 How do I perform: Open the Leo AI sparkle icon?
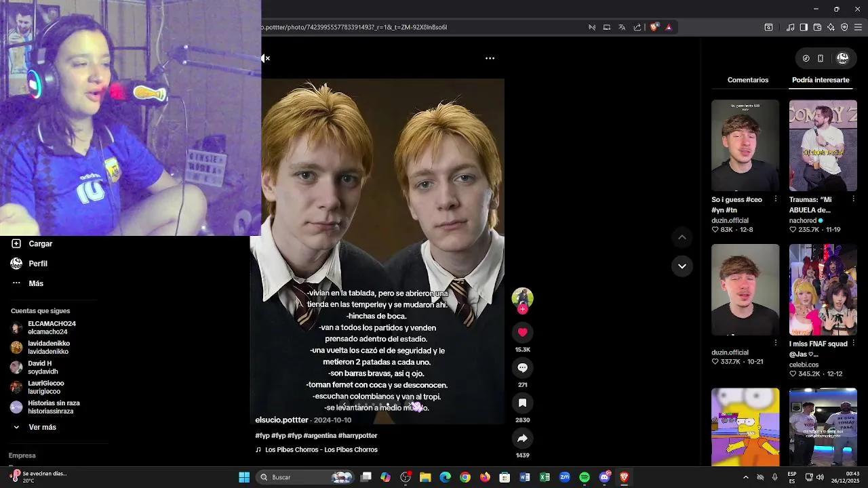(831, 27)
